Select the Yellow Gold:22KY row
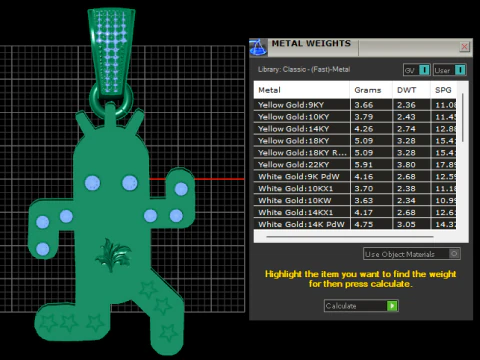This screenshot has width=480, height=360. pyautogui.click(x=355, y=165)
